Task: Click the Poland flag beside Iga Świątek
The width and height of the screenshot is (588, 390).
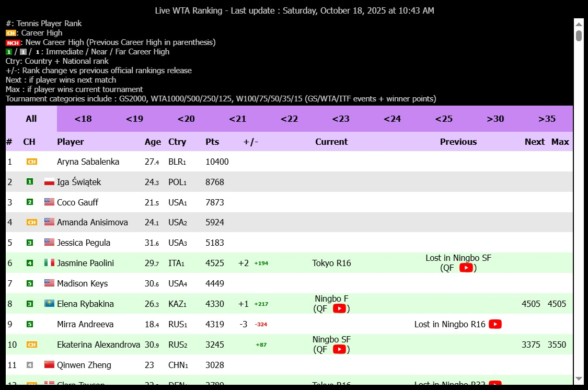Action: (50, 182)
